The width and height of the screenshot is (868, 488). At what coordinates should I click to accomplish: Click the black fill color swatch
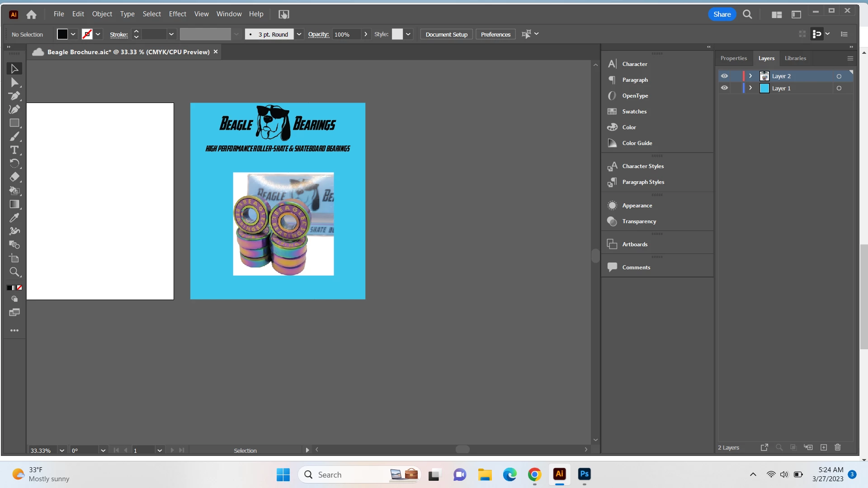pos(62,34)
